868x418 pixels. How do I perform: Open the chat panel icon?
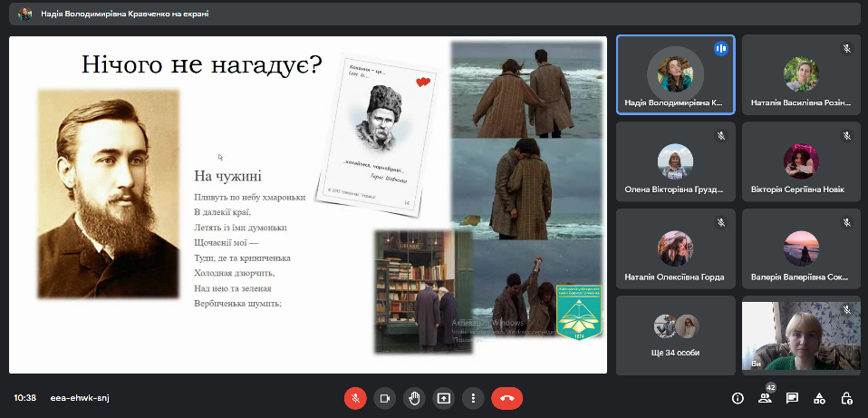(x=792, y=397)
